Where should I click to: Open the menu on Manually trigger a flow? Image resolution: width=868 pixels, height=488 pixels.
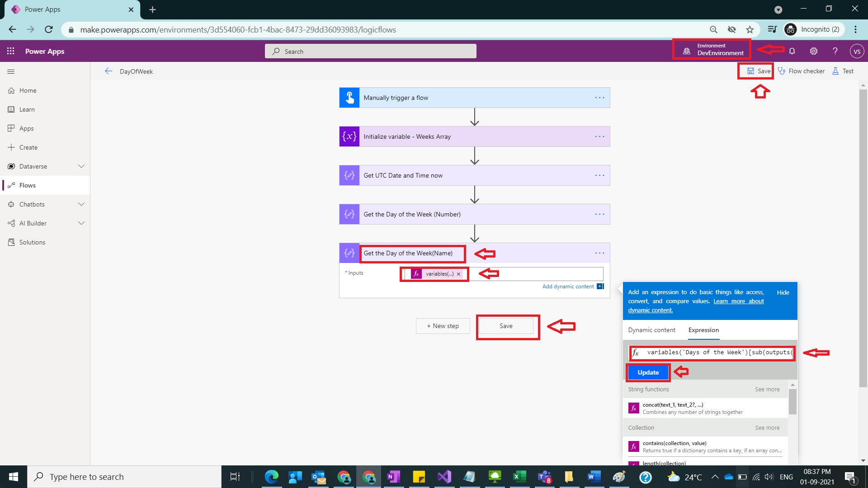599,98
